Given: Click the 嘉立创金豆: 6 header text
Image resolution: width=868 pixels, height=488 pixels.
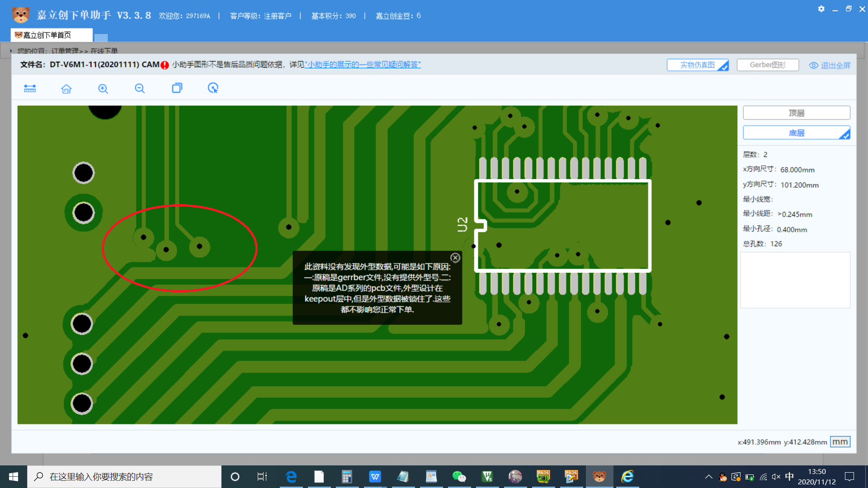Looking at the screenshot, I should click(398, 16).
